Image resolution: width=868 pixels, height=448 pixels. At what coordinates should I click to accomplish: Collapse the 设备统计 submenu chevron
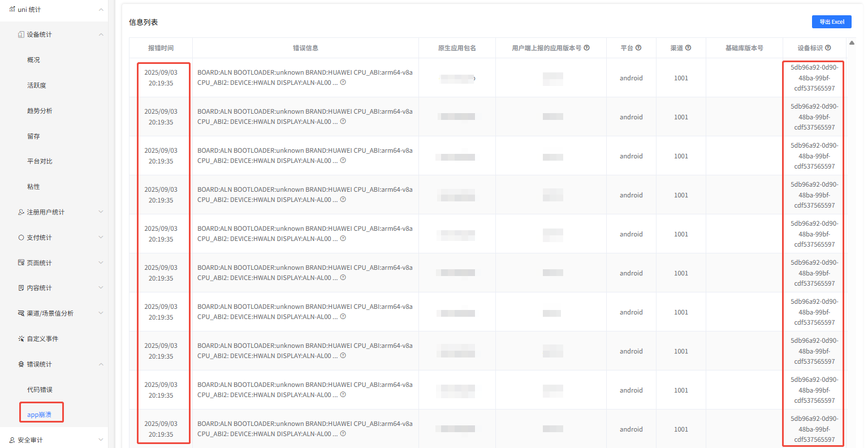(101, 35)
